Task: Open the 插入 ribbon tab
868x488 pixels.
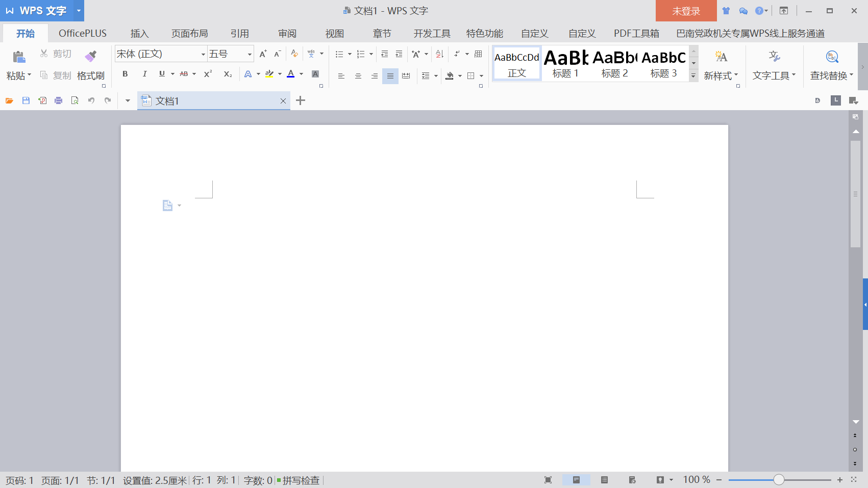Action: 139,34
